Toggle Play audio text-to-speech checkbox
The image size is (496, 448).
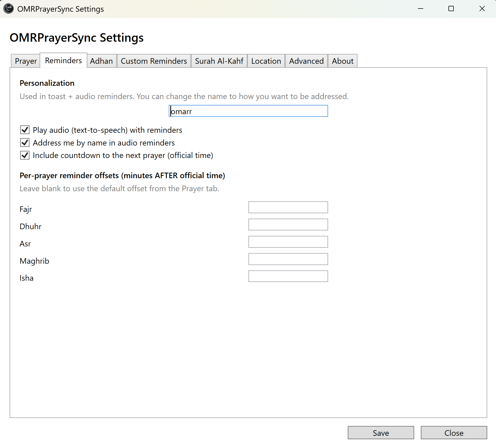pyautogui.click(x=25, y=130)
